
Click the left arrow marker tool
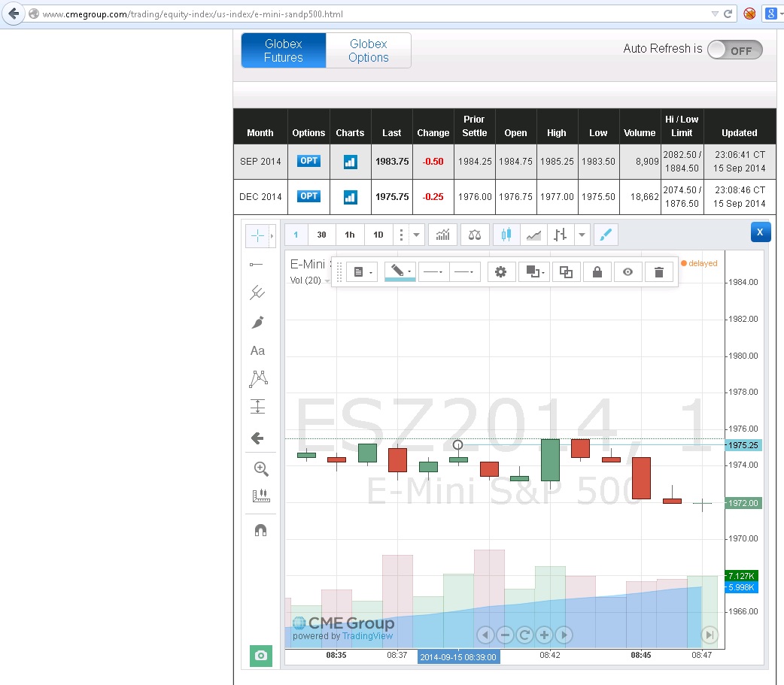click(x=257, y=438)
